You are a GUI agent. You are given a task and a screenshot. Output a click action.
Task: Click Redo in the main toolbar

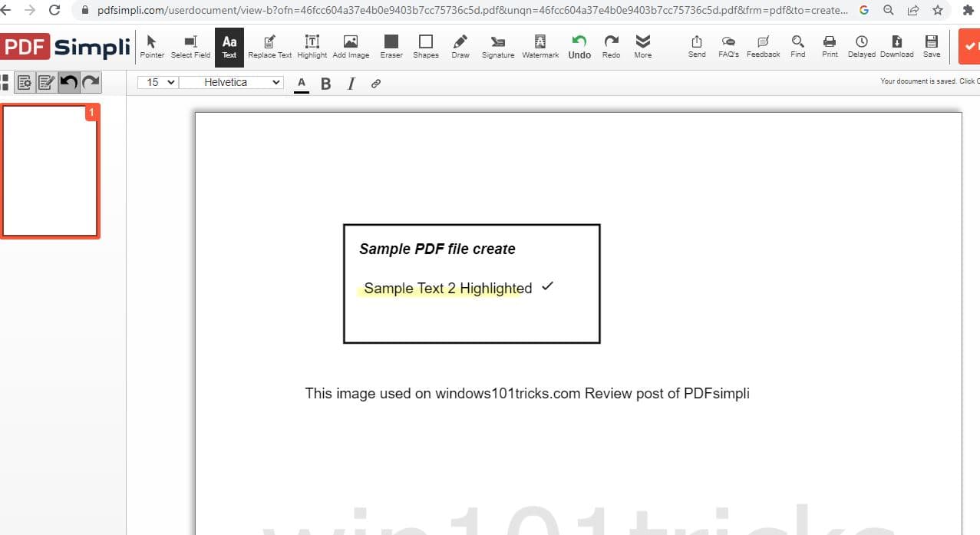(x=612, y=46)
